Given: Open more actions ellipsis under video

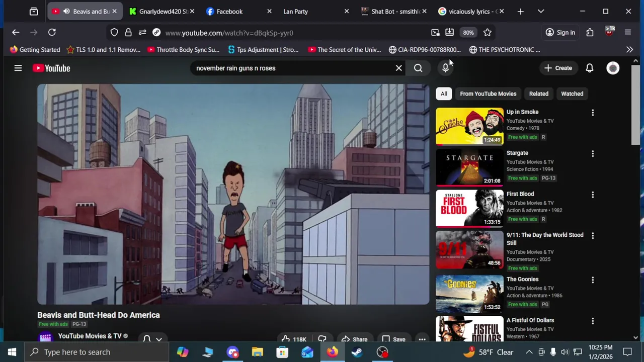Looking at the screenshot, I should [x=422, y=339].
